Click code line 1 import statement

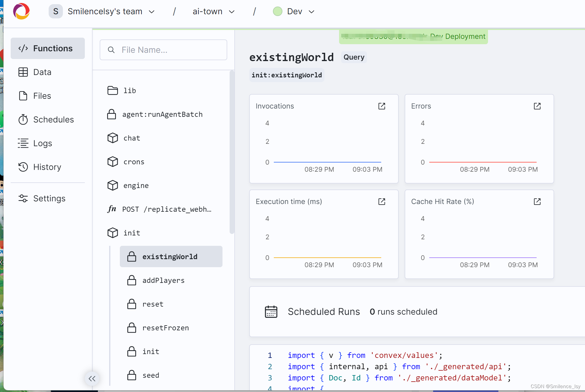pos(365,355)
